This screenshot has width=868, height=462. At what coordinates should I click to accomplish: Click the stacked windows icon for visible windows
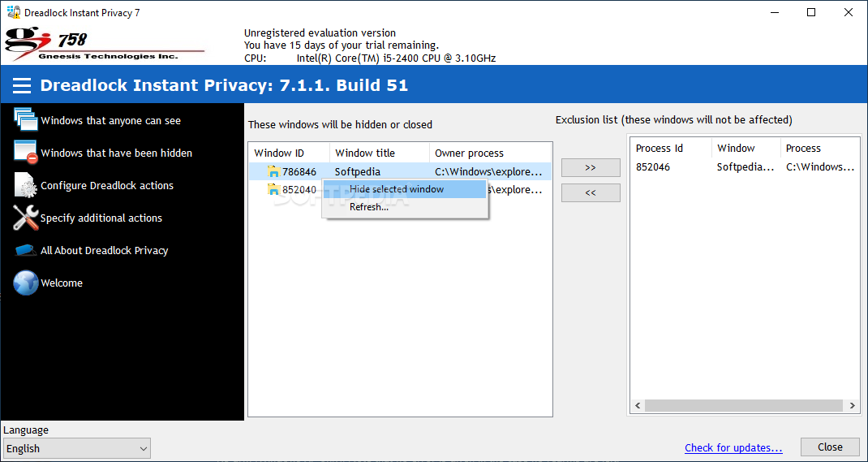point(25,119)
